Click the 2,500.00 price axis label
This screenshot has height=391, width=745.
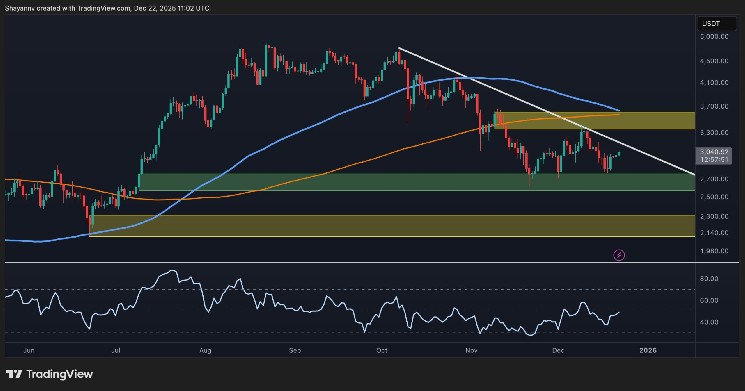point(713,197)
